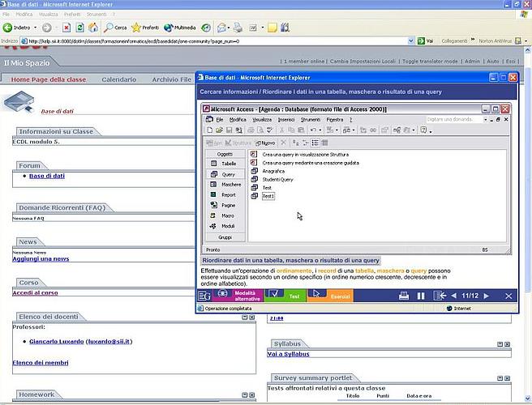Open the Accedi al corso link

pyautogui.click(x=35, y=293)
